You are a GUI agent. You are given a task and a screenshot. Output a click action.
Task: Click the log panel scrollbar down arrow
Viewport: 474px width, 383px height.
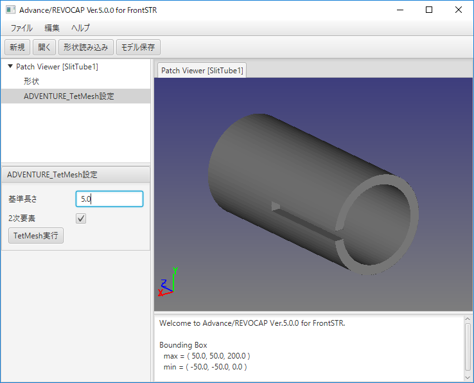coord(468,377)
